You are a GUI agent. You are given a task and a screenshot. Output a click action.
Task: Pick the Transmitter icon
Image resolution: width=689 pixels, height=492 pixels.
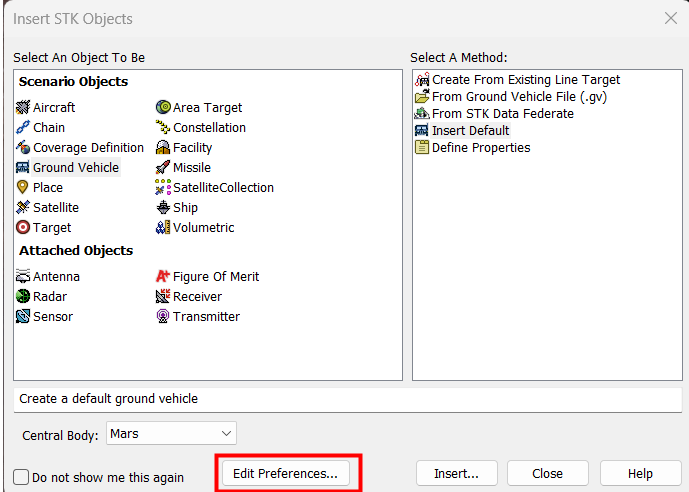coord(163,316)
